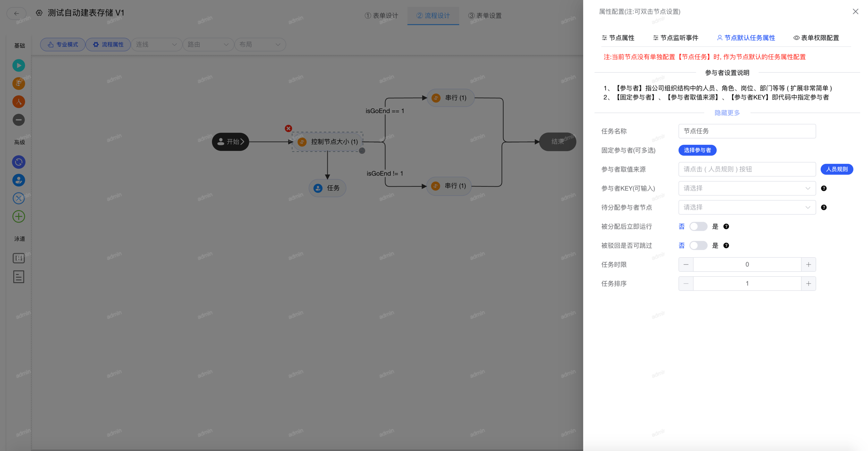Toggle the 被分配后立即运行 switch
The height and width of the screenshot is (451, 868).
point(698,226)
